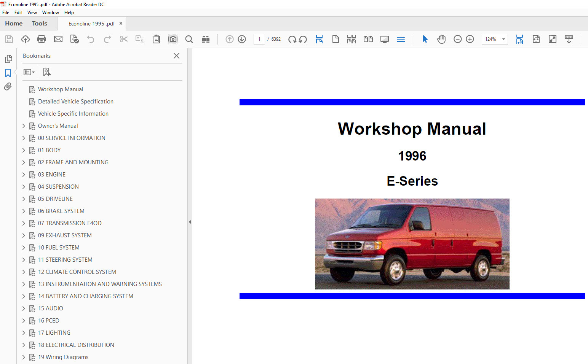Open the zoom level 124% dropdown
This screenshot has width=588, height=364.
(503, 39)
